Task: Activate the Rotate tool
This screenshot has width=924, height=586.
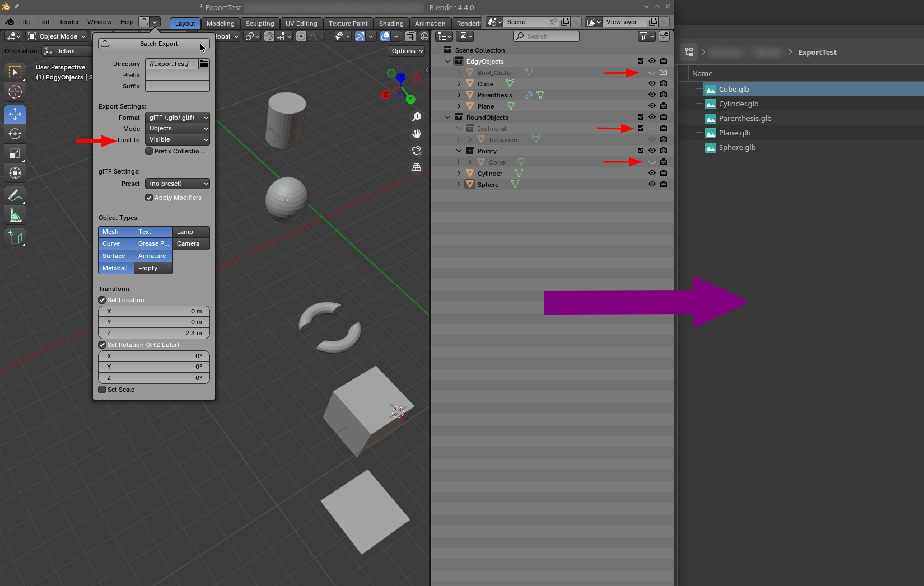Action: 15,134
